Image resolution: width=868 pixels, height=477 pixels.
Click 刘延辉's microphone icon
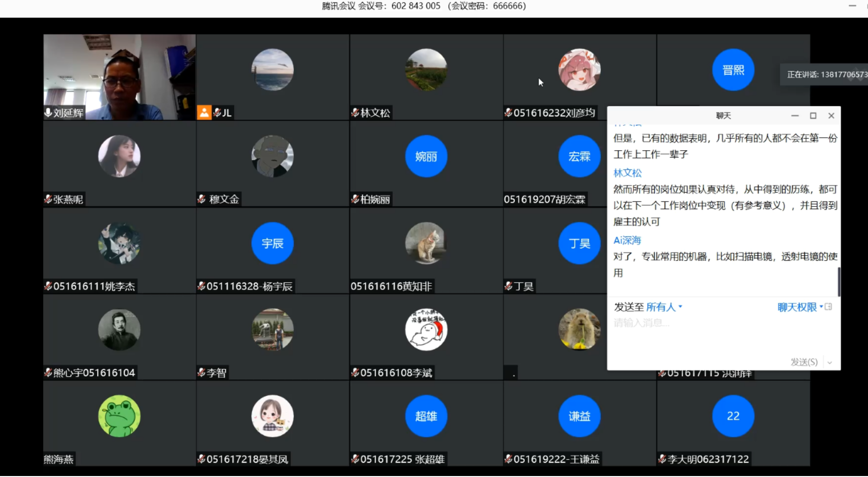coord(48,112)
